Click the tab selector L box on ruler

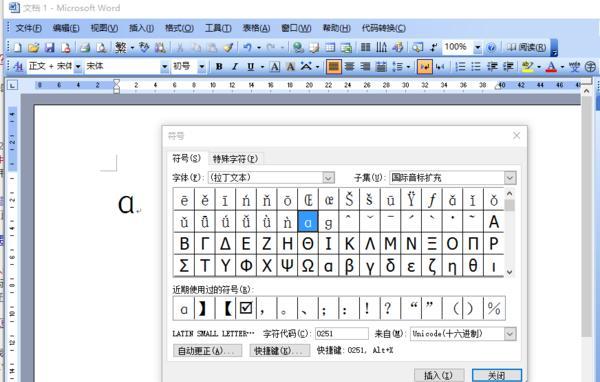point(12,85)
